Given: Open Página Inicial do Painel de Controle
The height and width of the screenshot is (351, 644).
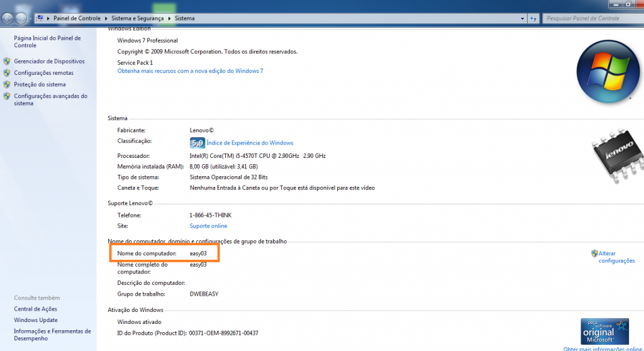Looking at the screenshot, I should coord(47,42).
